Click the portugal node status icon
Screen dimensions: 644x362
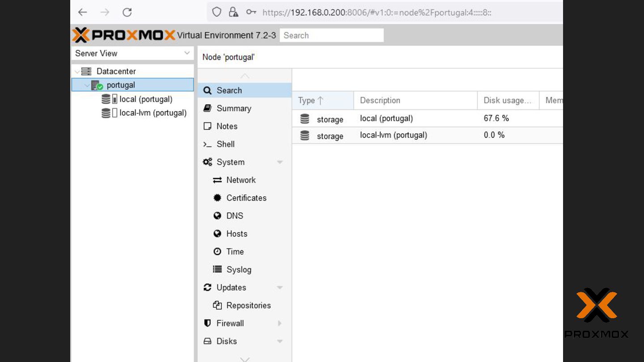(97, 85)
